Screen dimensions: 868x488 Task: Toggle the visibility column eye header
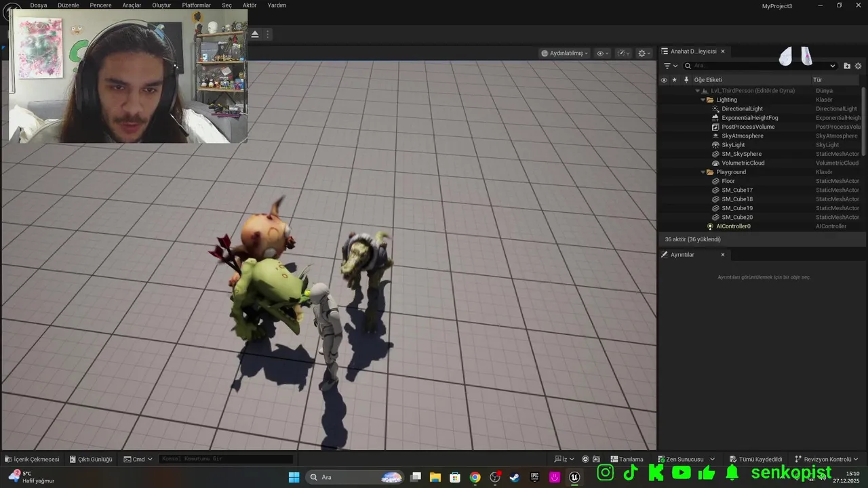tap(664, 80)
